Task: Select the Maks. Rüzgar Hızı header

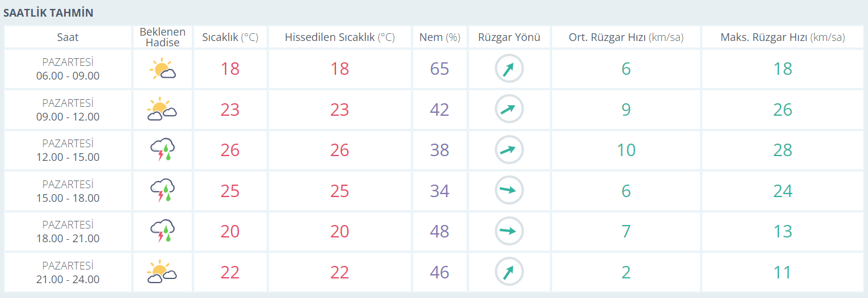Action: click(783, 37)
